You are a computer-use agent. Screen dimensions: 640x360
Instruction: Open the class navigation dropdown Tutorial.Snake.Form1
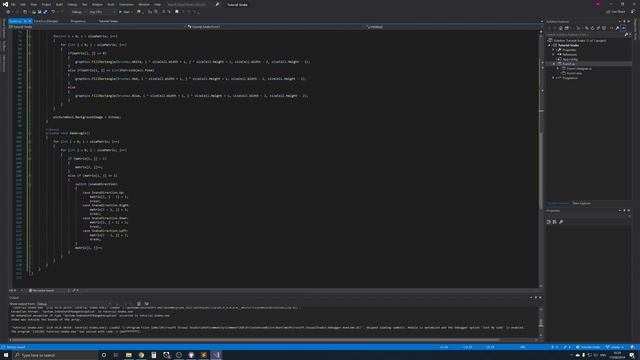pos(275,27)
